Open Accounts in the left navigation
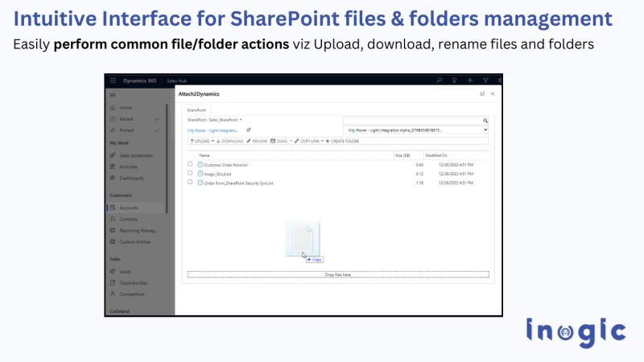The height and width of the screenshot is (362, 644). (128, 208)
